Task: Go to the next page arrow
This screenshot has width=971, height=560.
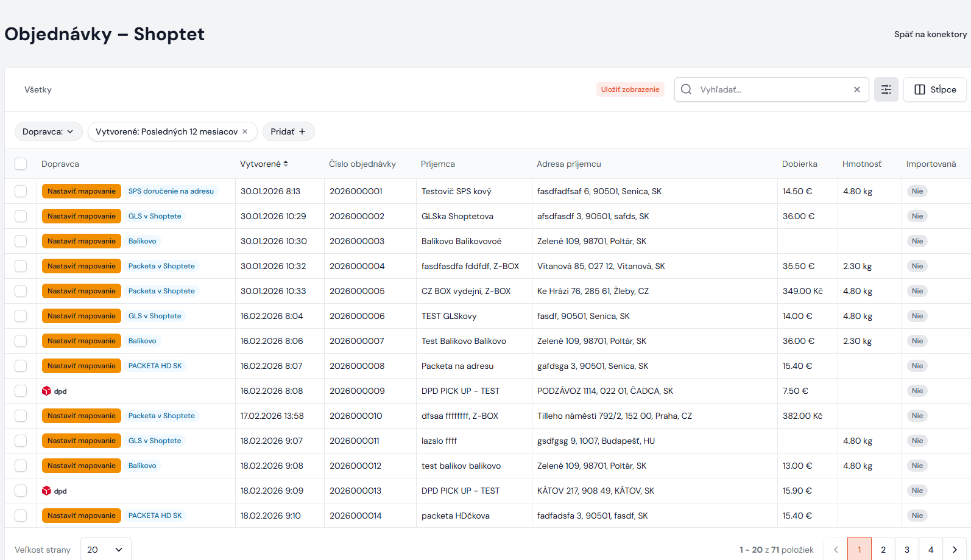Action: 954,550
